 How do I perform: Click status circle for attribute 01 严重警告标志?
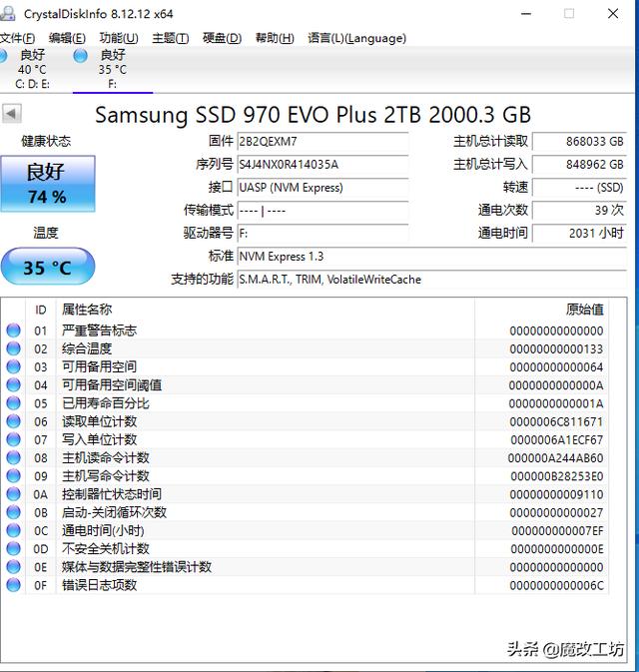(14, 331)
